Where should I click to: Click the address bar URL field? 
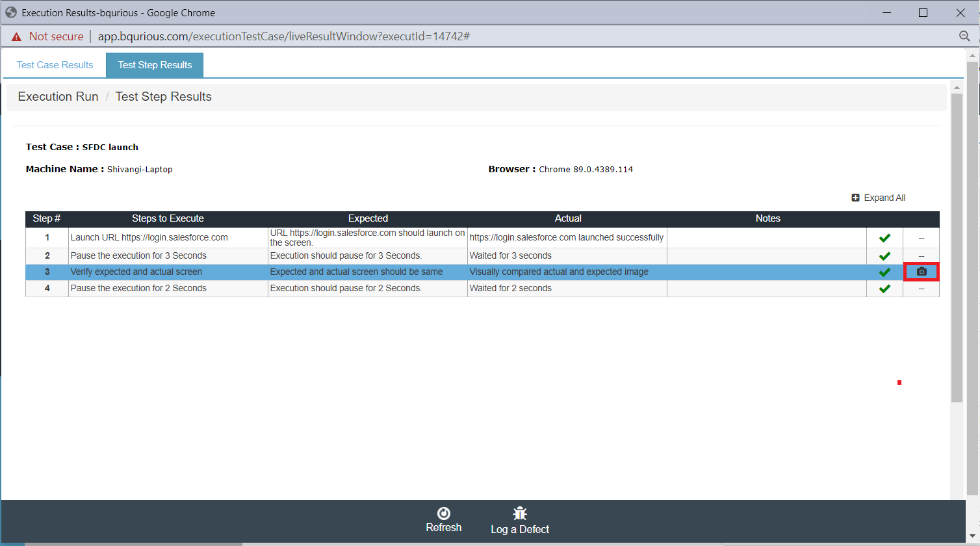click(x=284, y=36)
